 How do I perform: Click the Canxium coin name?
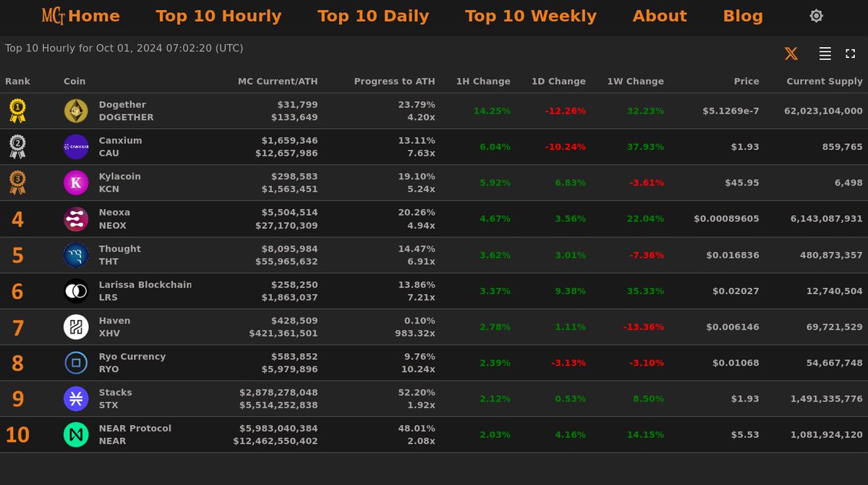tap(120, 140)
